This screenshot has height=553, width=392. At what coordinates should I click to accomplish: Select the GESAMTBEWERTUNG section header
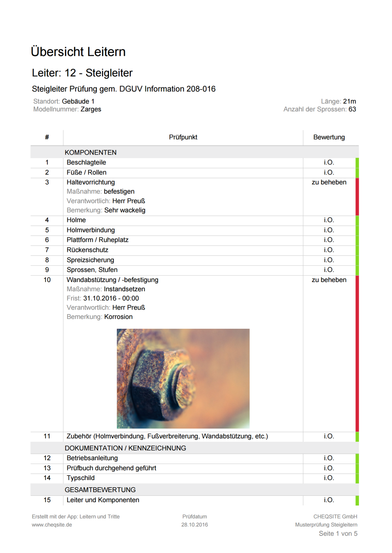(100, 490)
